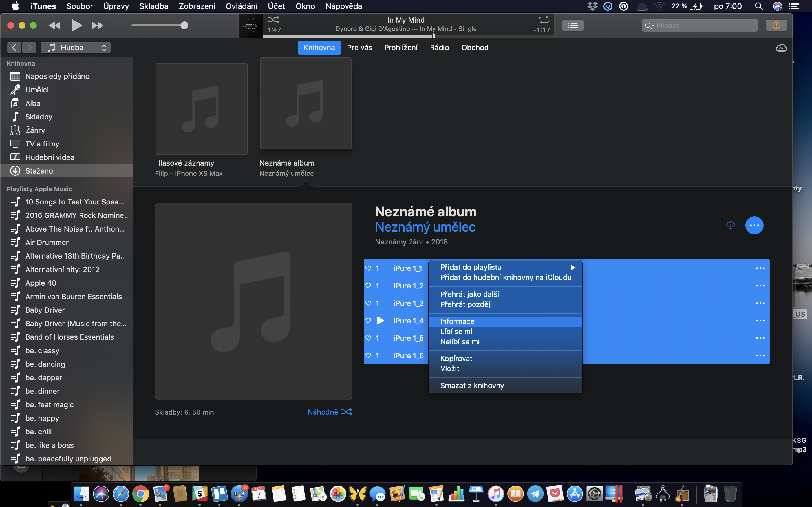Download the album via cloud icon
The image size is (812, 507).
click(731, 225)
